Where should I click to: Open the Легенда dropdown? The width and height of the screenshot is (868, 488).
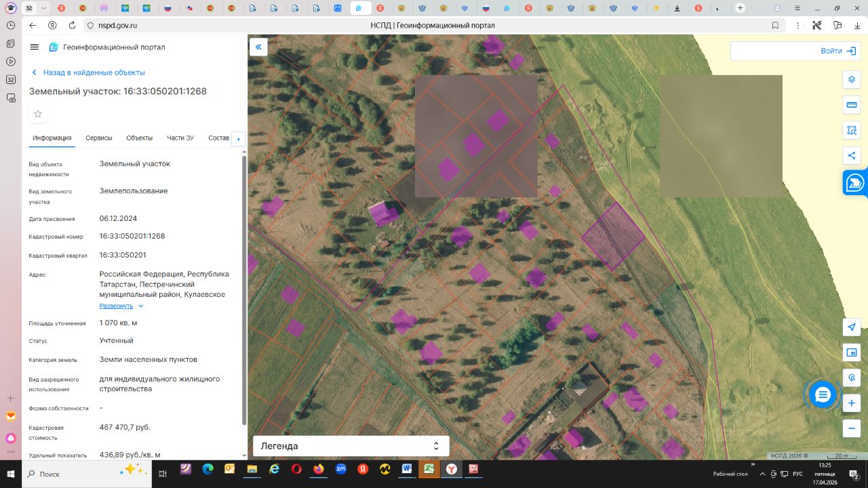pos(351,446)
